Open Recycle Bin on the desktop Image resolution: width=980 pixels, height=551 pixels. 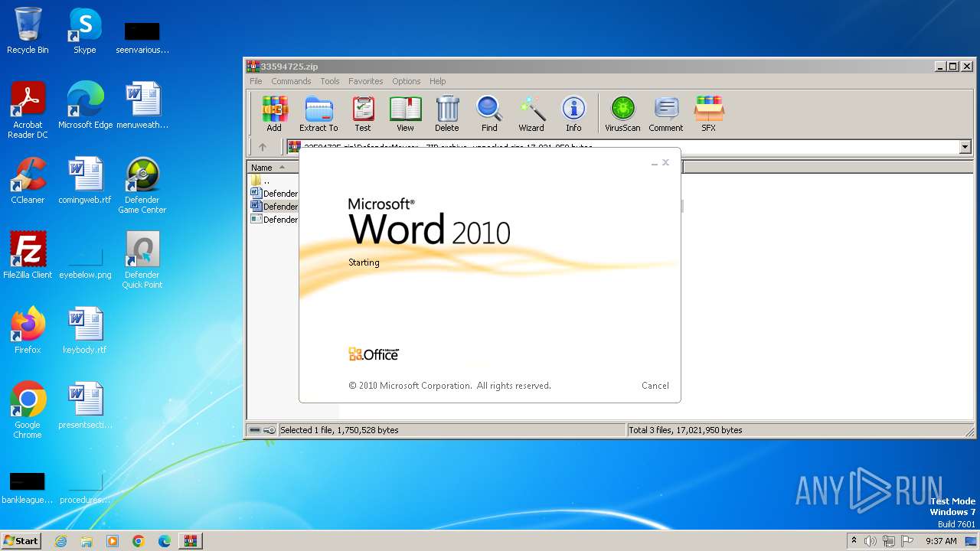tap(28, 31)
